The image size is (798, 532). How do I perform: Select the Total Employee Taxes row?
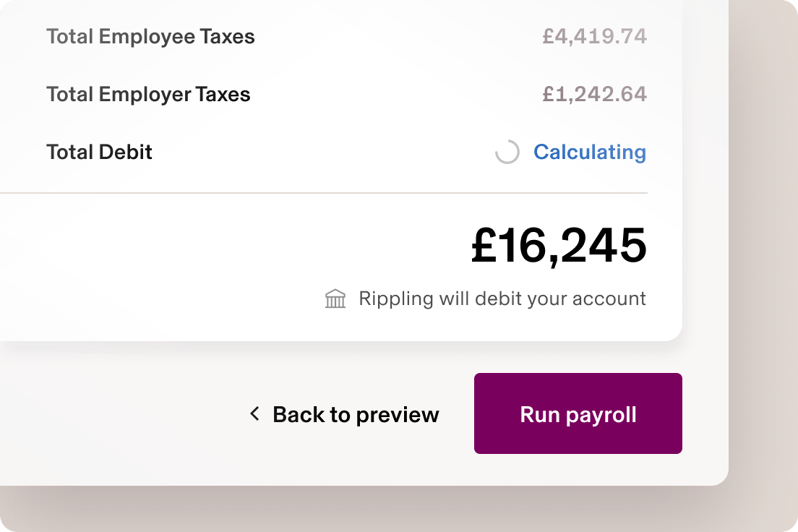[150, 36]
